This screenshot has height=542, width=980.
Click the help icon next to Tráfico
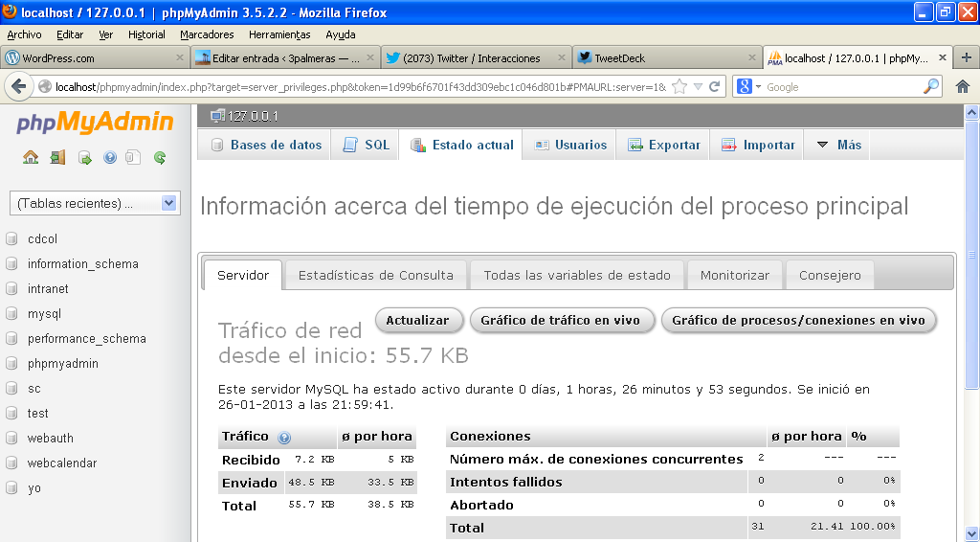[284, 438]
